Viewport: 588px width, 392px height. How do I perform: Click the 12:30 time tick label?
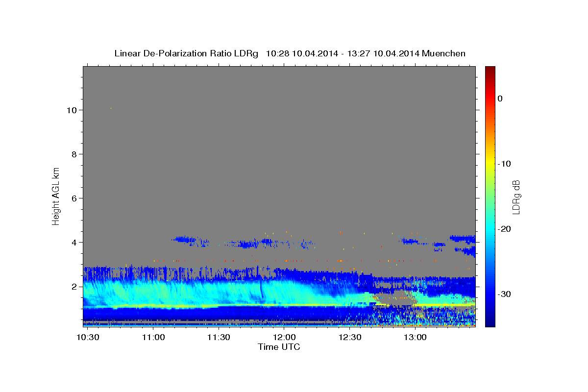pyautogui.click(x=349, y=338)
